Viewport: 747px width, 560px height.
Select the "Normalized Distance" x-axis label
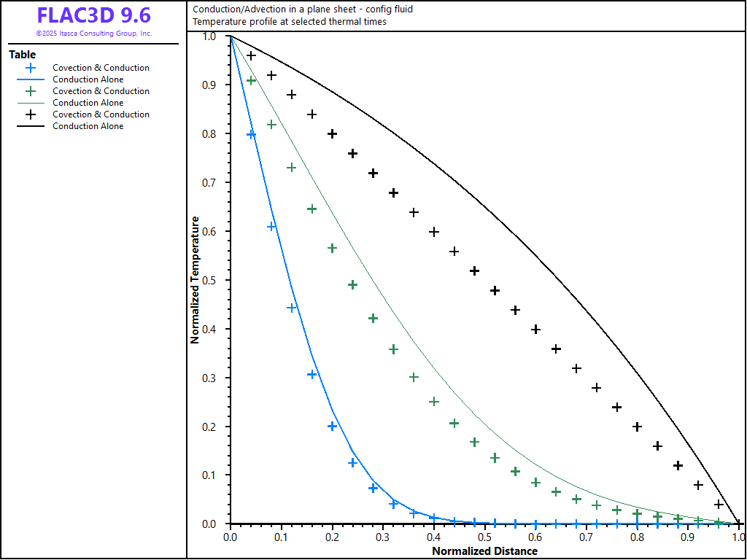click(484, 551)
